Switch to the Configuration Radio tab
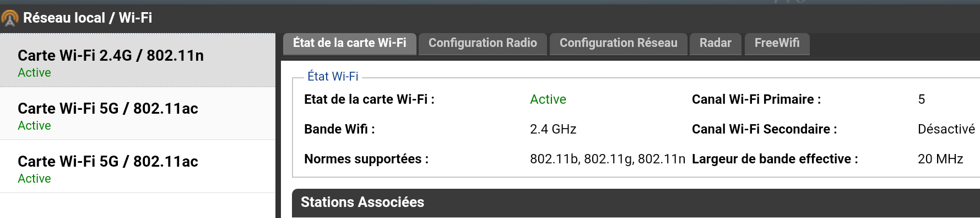 coord(483,44)
